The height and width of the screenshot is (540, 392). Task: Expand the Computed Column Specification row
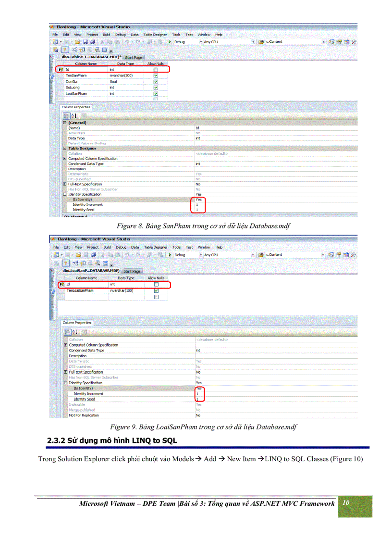[x=64, y=159]
